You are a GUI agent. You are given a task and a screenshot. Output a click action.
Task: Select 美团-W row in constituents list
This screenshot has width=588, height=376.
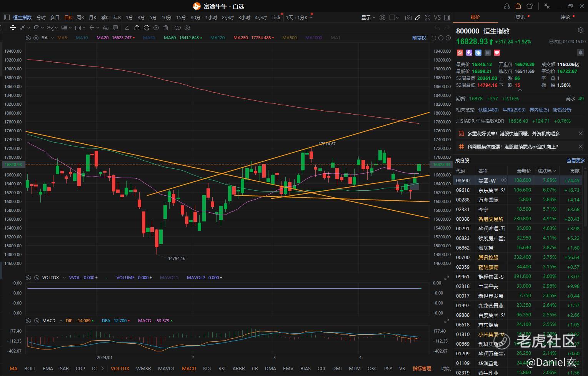click(520, 180)
